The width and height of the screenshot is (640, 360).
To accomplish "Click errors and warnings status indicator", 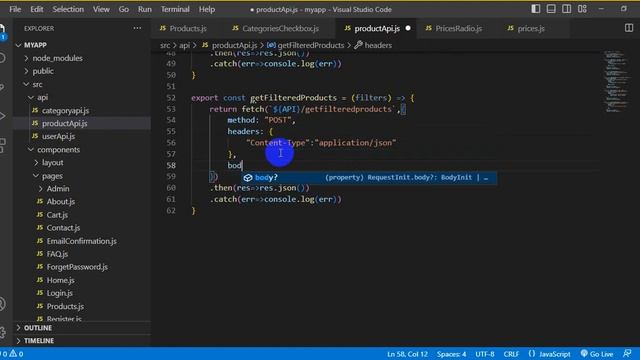I will [x=12, y=354].
